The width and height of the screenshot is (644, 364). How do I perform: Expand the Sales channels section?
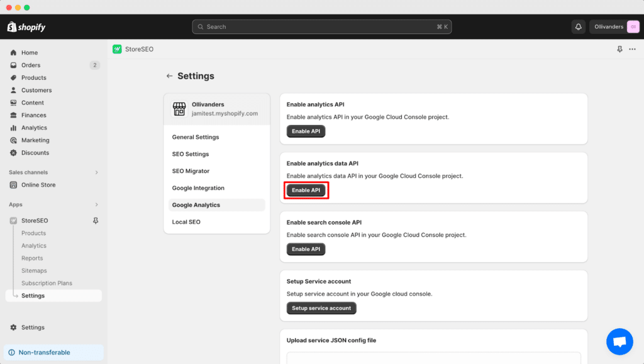[x=96, y=172]
